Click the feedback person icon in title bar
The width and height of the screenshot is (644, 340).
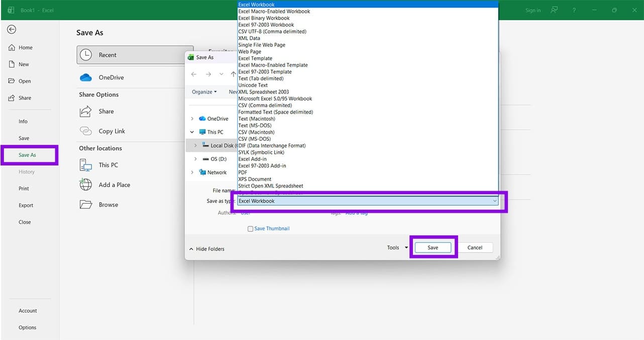[x=554, y=10]
